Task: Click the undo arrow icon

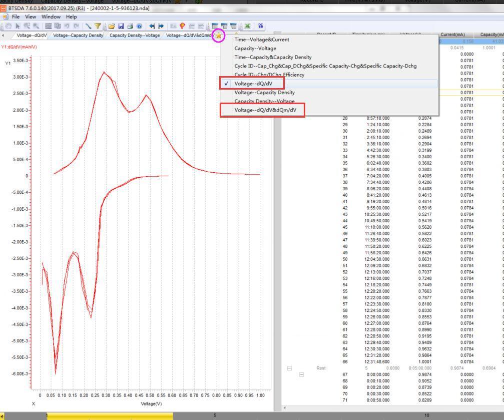Action: point(67,26)
